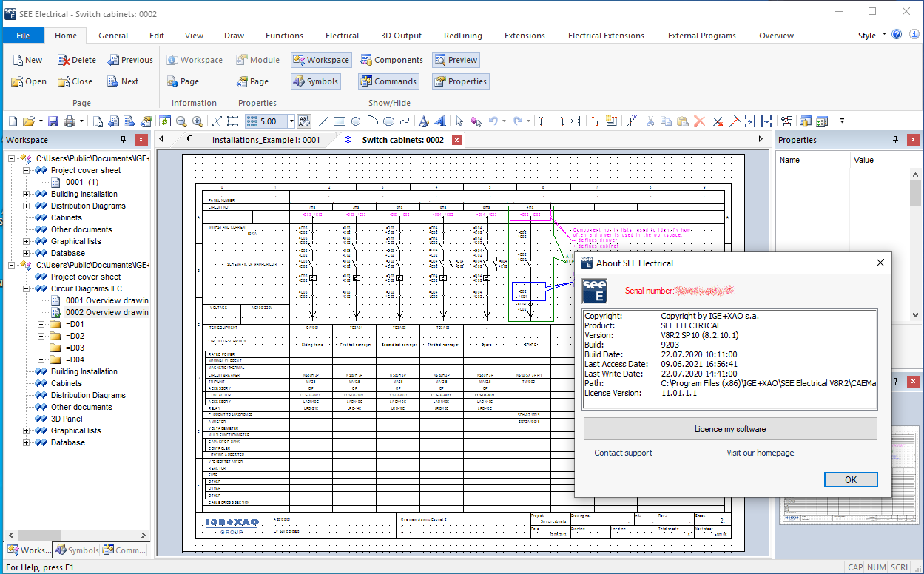Click the Zoom Out magnifier icon
Image resolution: width=924 pixels, height=574 pixels.
point(181,121)
